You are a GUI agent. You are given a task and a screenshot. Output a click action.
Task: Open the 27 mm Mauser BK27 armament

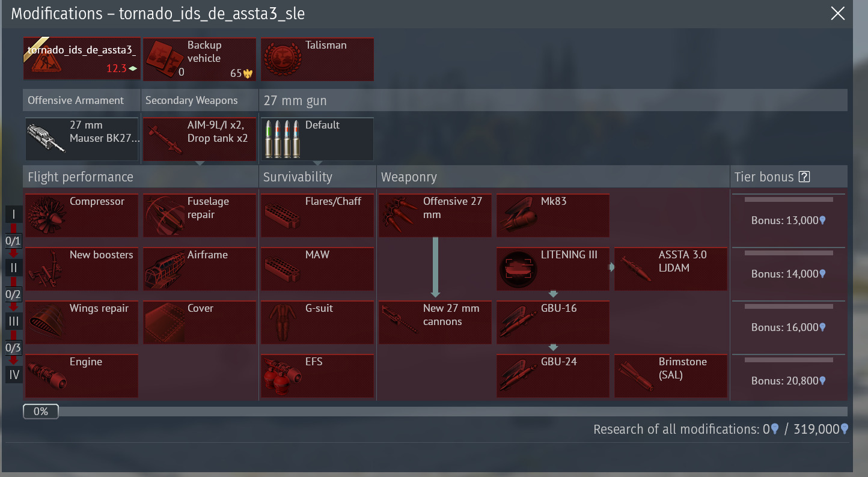81,139
